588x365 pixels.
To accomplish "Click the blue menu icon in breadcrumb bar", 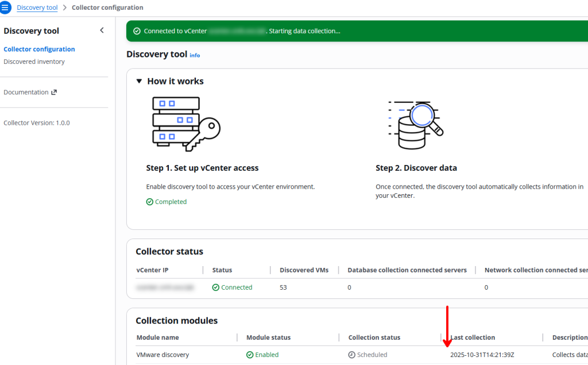I will [6, 7].
